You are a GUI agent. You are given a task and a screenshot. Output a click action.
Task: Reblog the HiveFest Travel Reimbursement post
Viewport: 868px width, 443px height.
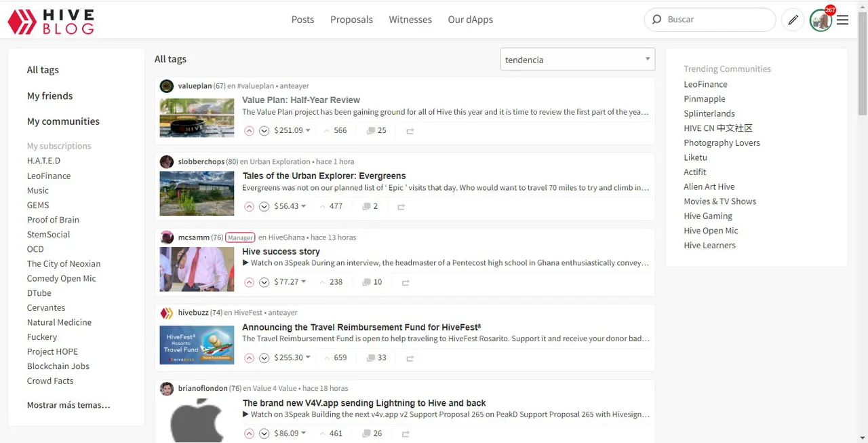click(410, 358)
